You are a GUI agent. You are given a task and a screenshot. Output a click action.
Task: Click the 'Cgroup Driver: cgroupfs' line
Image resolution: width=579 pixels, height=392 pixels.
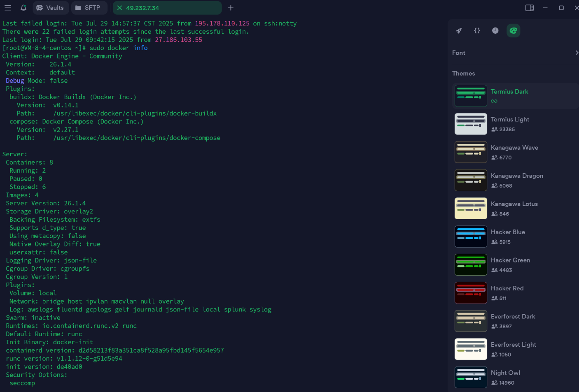tap(47, 269)
